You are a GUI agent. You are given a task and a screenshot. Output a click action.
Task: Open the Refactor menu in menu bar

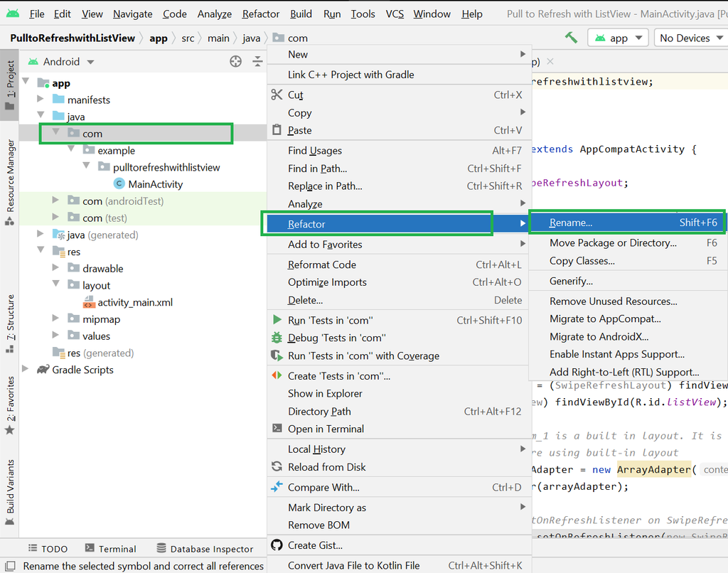(261, 14)
